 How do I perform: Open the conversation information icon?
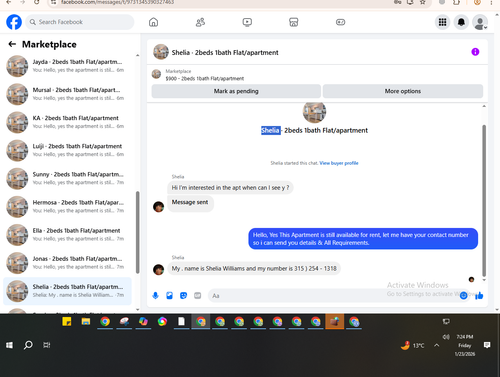click(475, 52)
